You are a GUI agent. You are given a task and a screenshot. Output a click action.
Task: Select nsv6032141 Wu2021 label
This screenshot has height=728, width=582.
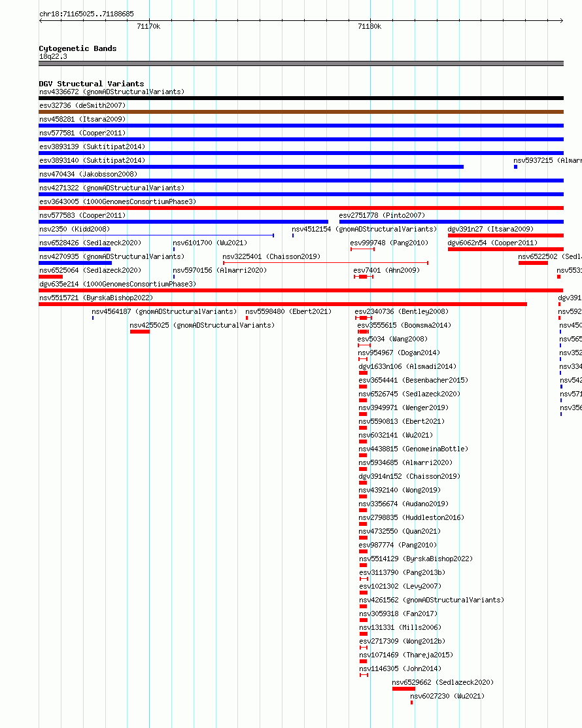coord(396,435)
